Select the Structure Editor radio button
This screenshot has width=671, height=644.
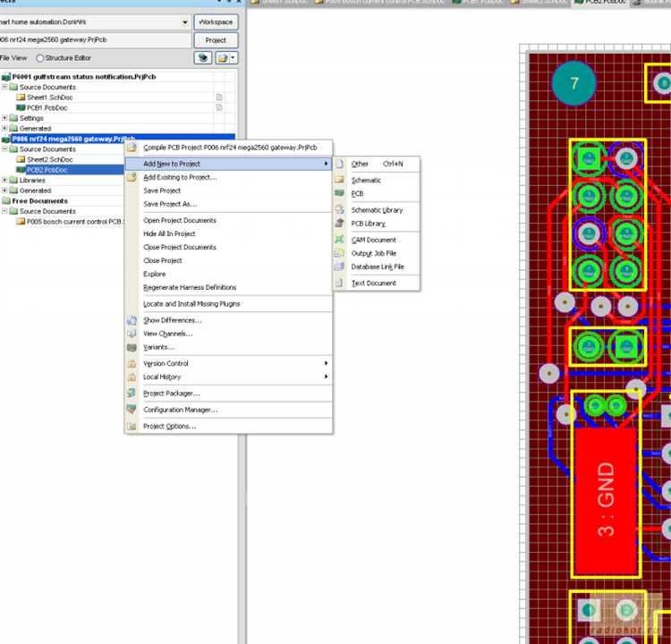tap(39, 58)
